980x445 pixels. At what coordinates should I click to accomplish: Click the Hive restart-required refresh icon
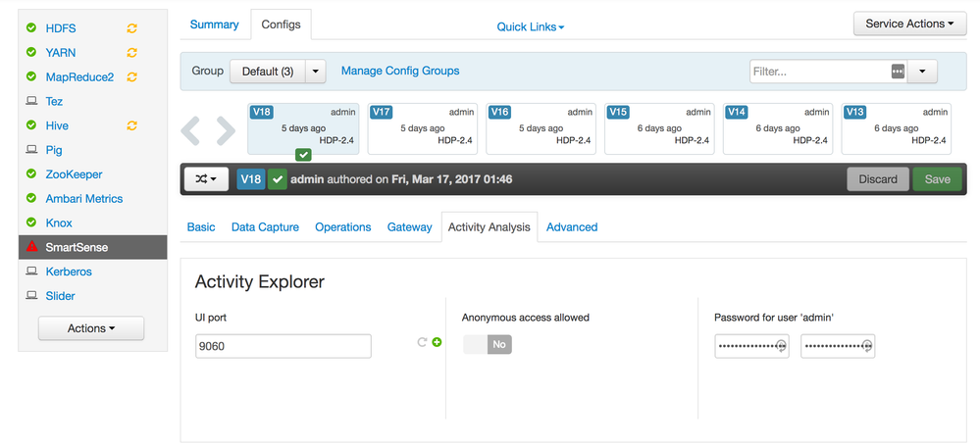click(131, 125)
